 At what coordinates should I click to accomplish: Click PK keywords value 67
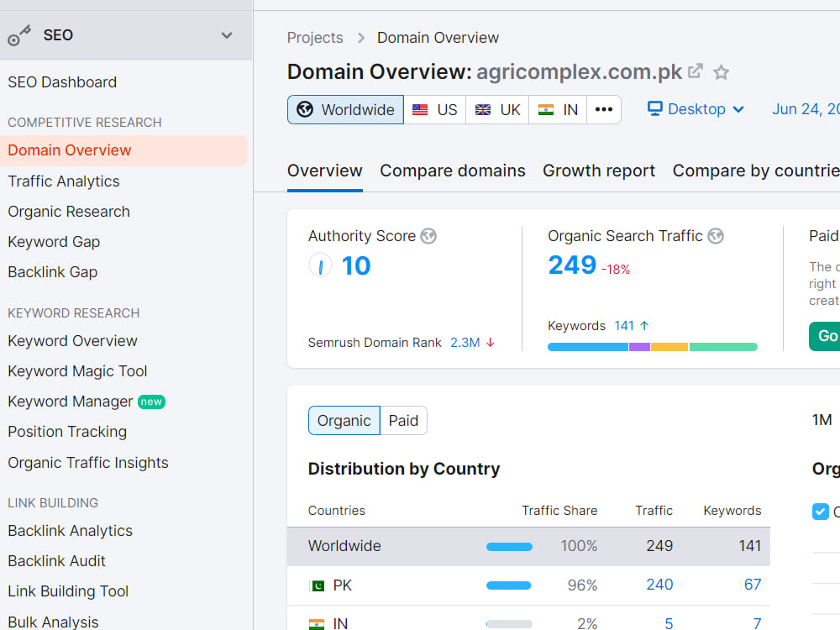coord(752,585)
